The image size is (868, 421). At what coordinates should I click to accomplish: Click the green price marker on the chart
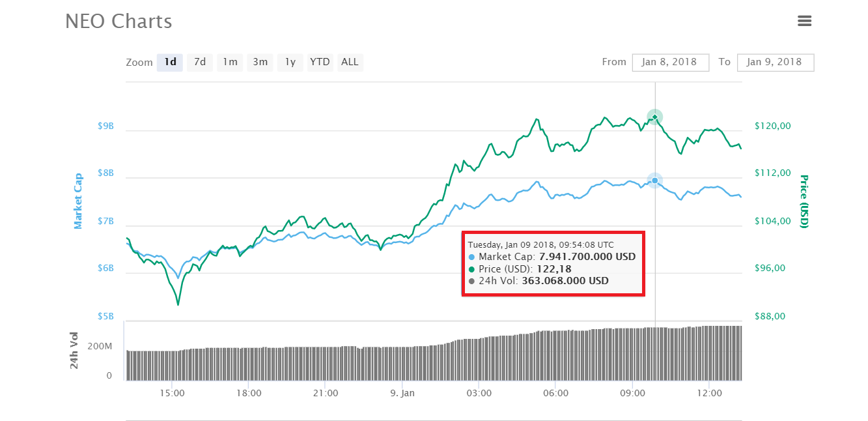tap(654, 117)
